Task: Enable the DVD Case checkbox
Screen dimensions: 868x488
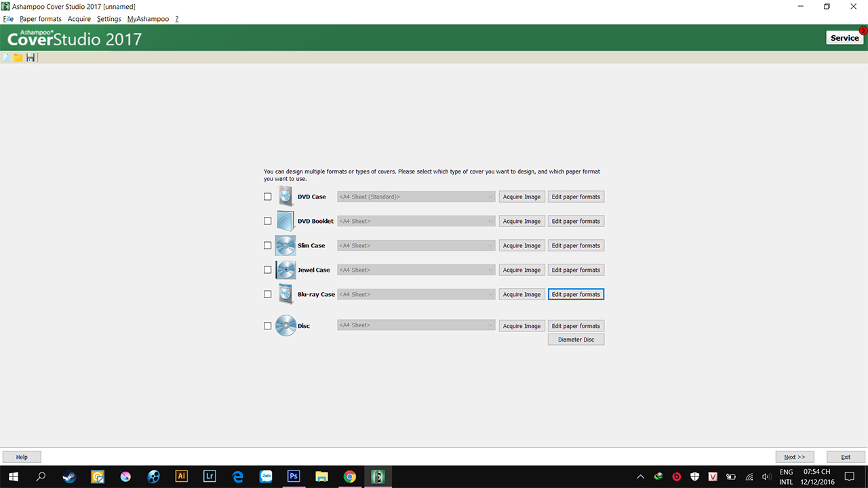Action: [x=267, y=197]
